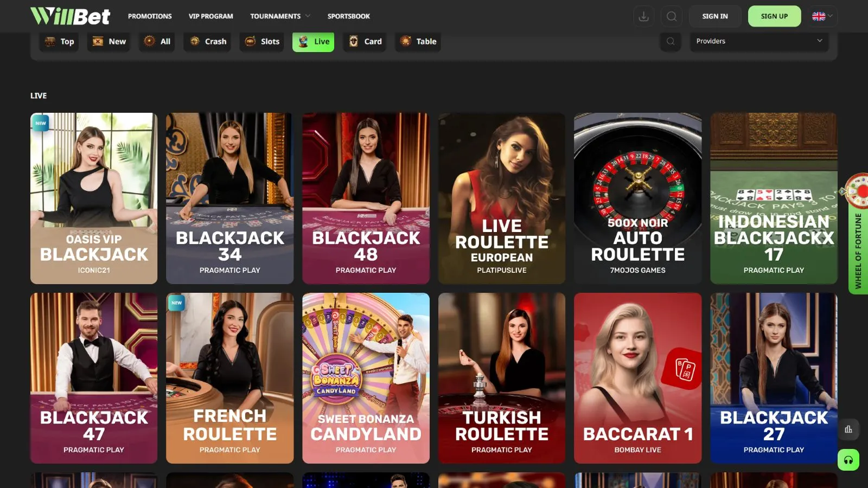868x488 pixels.
Task: Click the game search icon beside Providers
Action: (x=671, y=41)
